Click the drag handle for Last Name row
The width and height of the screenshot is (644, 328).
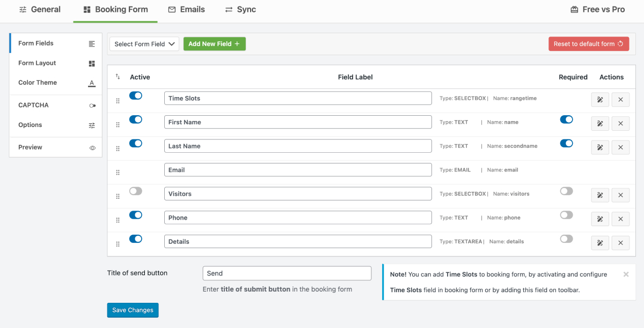pyautogui.click(x=118, y=148)
